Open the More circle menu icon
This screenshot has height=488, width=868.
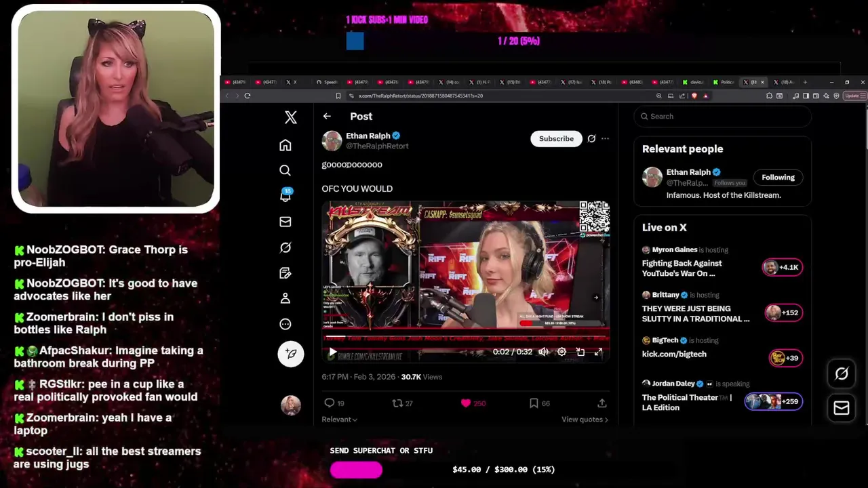tap(285, 324)
